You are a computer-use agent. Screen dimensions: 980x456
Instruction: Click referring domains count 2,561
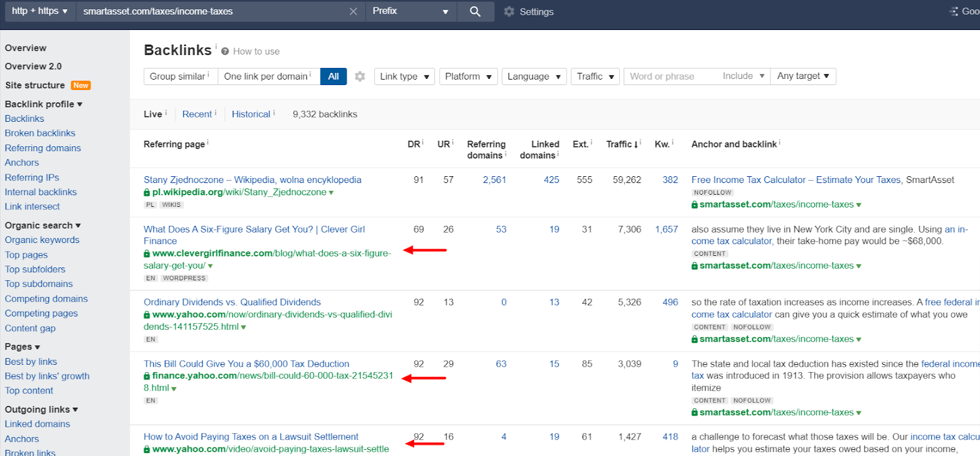coord(494,180)
